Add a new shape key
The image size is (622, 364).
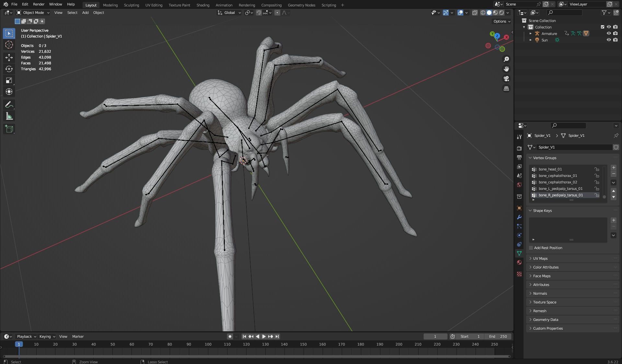(x=614, y=220)
